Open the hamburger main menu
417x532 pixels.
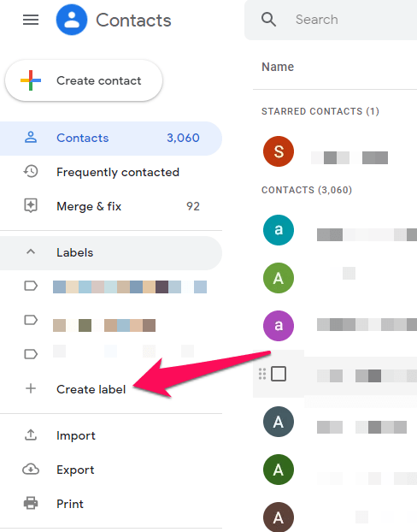(x=31, y=20)
